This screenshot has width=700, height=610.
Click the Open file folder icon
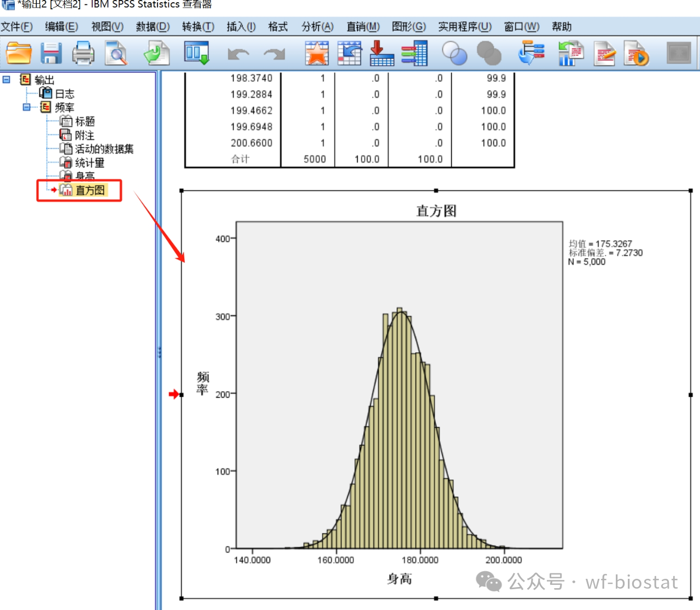coord(19,54)
